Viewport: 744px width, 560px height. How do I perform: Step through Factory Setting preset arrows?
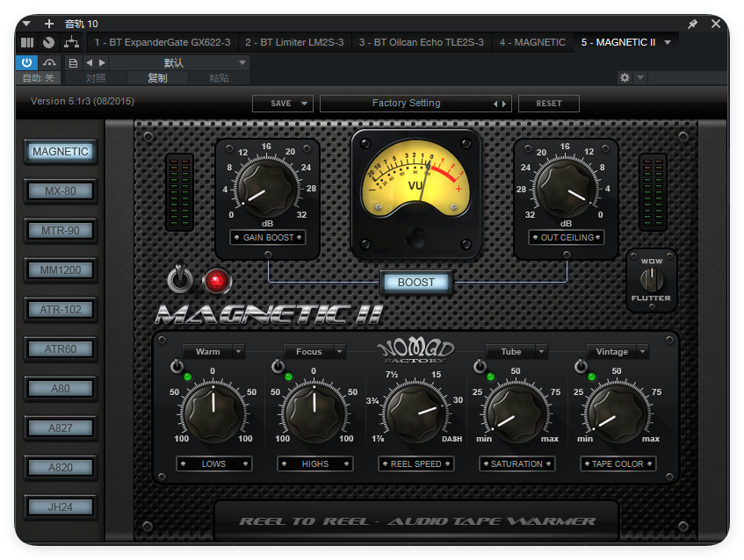[500, 104]
